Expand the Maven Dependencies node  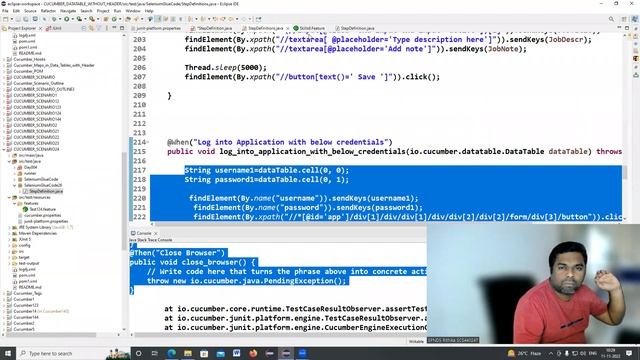[x=10, y=233]
